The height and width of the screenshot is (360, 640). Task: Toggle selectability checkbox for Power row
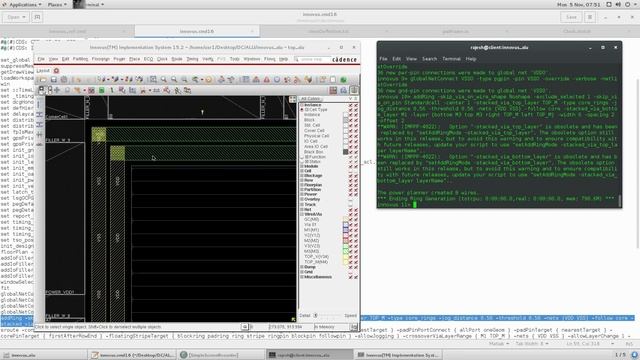[x=356, y=194]
